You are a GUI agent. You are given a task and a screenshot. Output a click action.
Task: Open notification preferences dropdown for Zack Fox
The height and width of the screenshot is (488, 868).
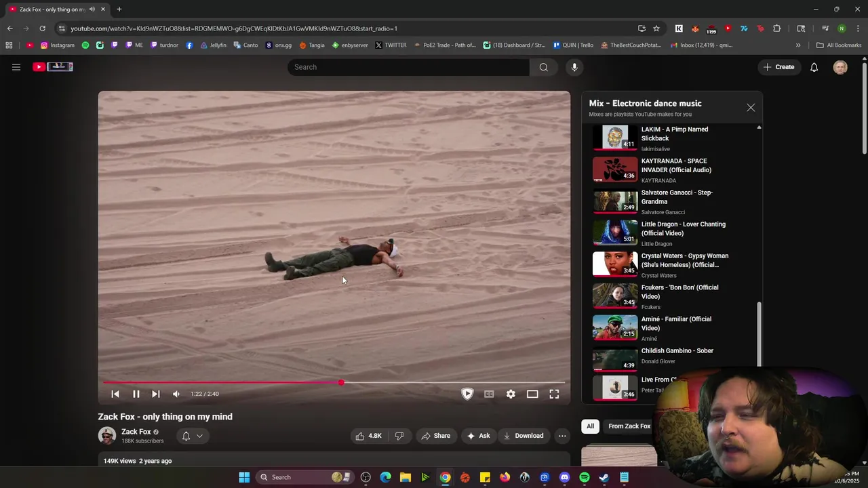click(x=193, y=436)
